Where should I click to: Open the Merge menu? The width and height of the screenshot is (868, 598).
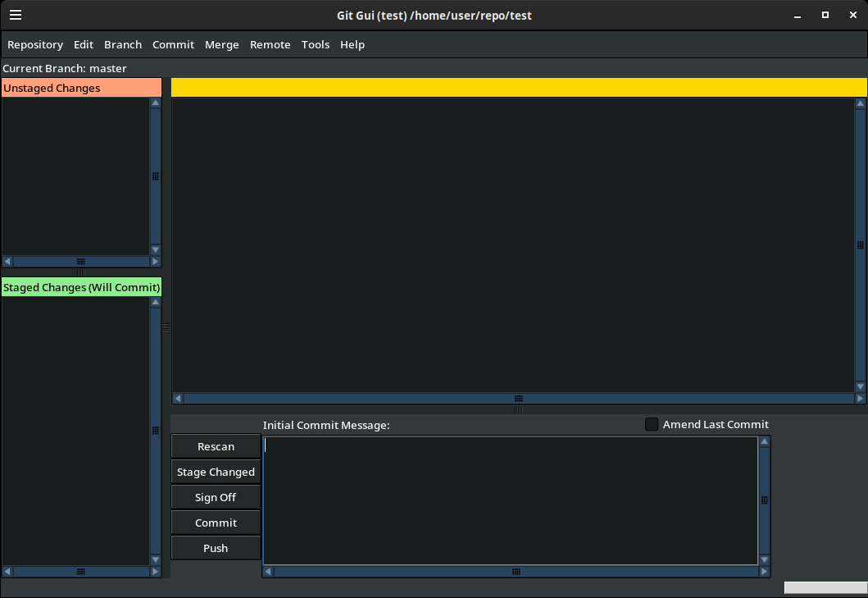222,45
